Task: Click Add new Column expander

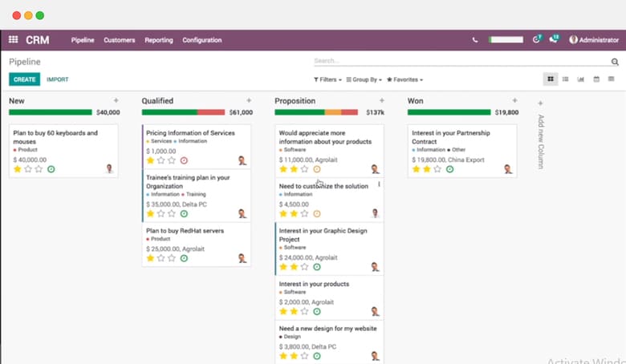Action: [x=540, y=135]
